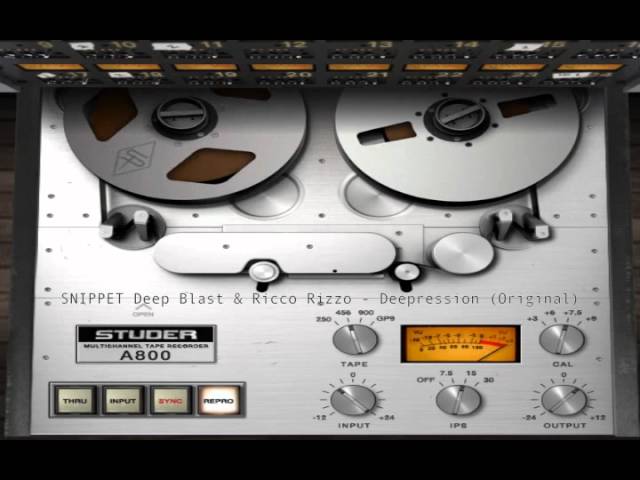Screen dimensions: 640x480
Task: Click the orange VU meter display
Action: (460, 344)
